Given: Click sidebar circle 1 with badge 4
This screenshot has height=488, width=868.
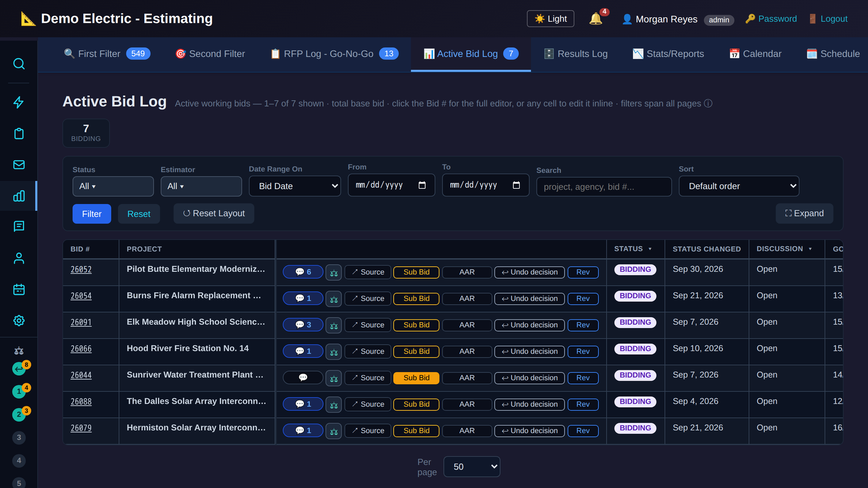Looking at the screenshot, I should click(x=20, y=391).
